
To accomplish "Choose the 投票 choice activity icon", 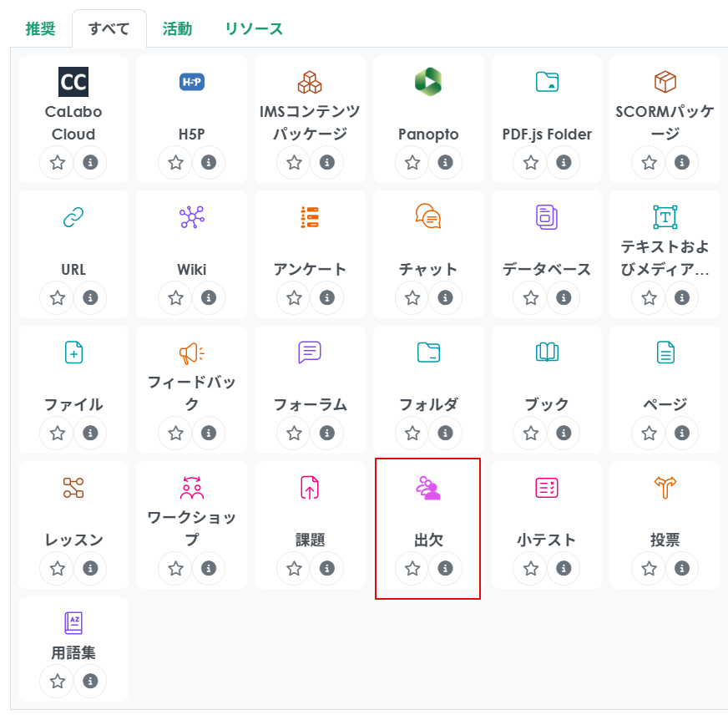I will 665,488.
